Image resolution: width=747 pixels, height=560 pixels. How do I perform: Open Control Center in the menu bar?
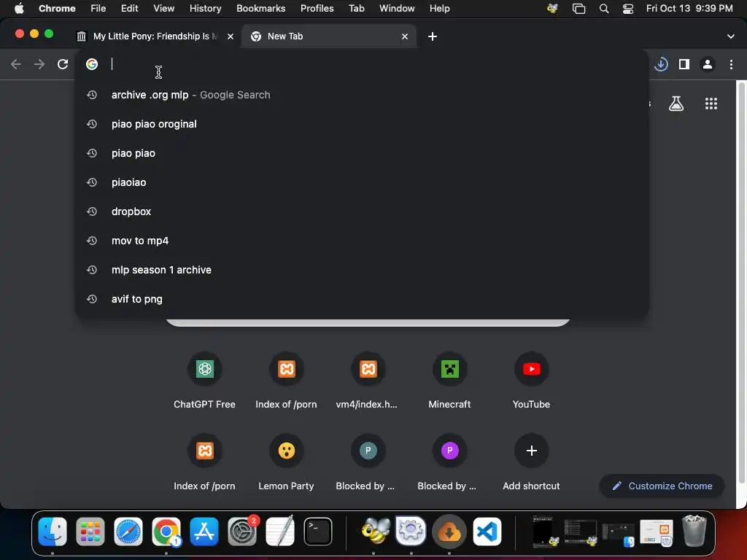[x=628, y=9]
